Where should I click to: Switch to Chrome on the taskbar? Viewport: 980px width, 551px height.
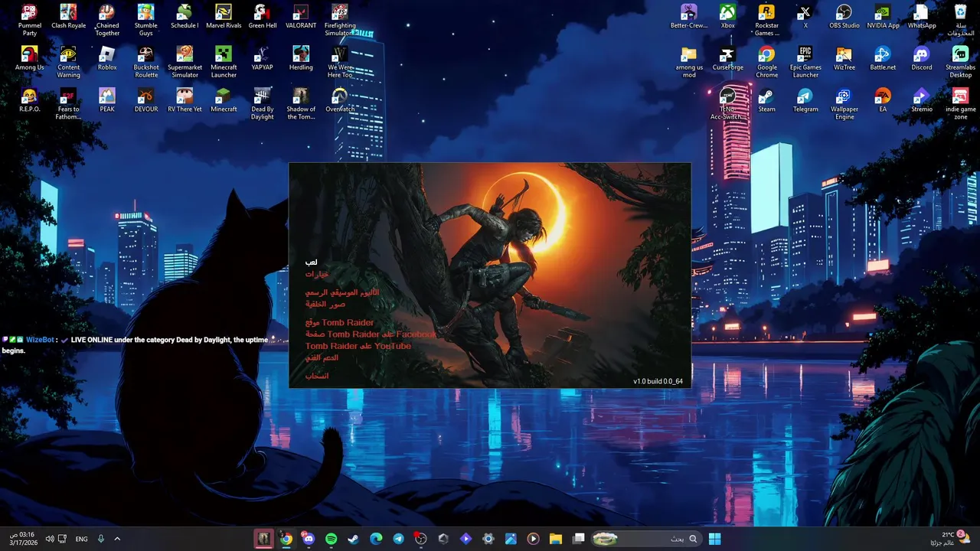(x=286, y=539)
